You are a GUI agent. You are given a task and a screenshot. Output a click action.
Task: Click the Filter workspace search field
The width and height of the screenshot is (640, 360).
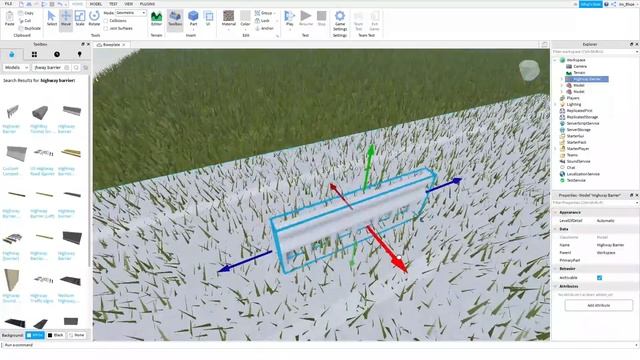[x=595, y=52]
